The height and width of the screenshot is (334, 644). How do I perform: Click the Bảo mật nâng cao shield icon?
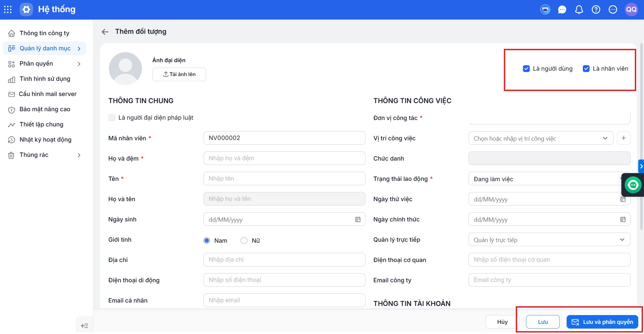pyautogui.click(x=11, y=110)
